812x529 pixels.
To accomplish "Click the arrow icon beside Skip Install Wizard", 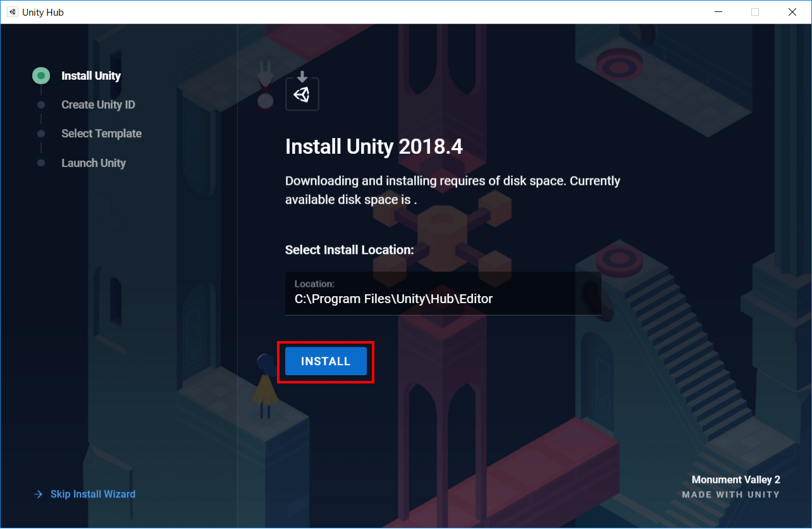I will (x=38, y=494).
